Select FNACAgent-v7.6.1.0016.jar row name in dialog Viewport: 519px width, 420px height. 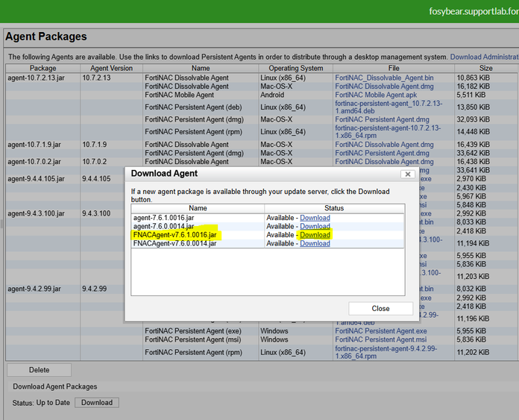[x=174, y=235]
